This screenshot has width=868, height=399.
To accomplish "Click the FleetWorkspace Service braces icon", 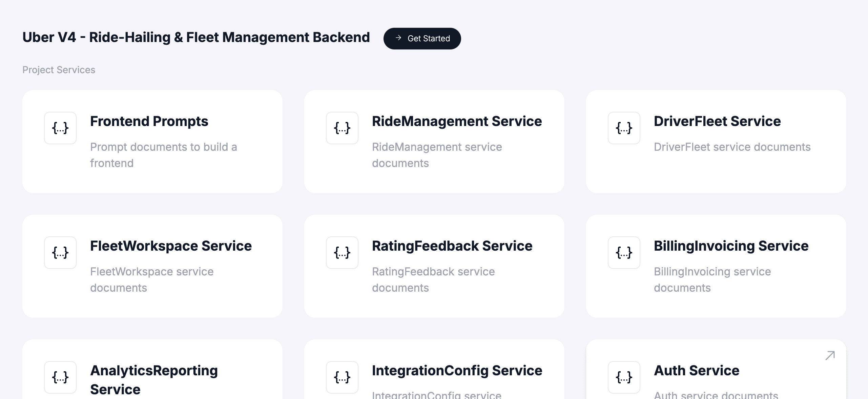I will (x=60, y=253).
